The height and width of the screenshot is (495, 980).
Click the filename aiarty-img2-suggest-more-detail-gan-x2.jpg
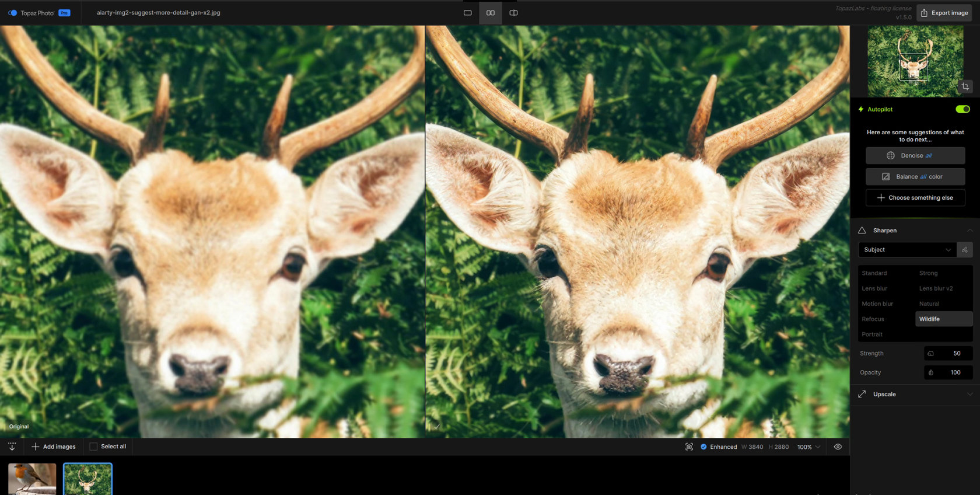pos(159,13)
